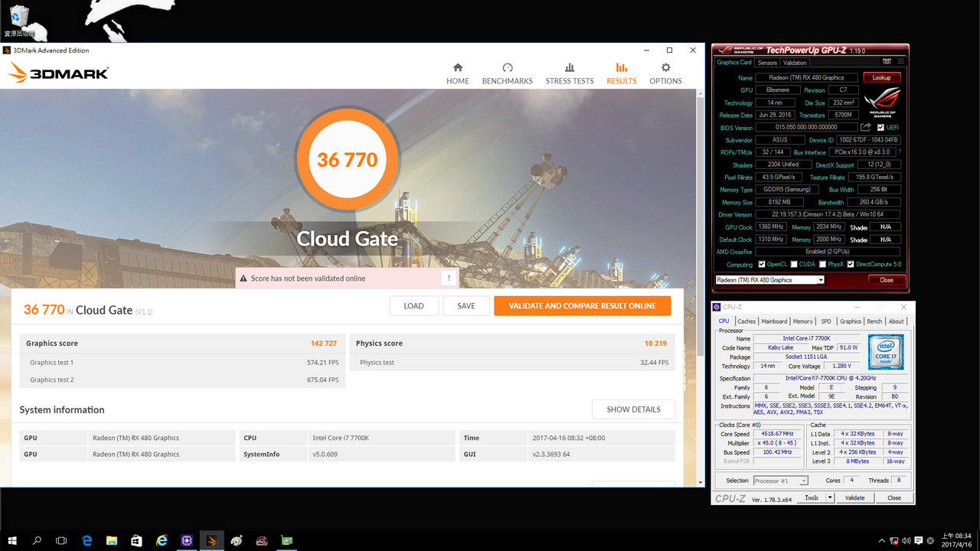Click VALIDATE AND COMPARE RESULT ONLINE
Screen dimensions: 980x551
[x=583, y=306]
